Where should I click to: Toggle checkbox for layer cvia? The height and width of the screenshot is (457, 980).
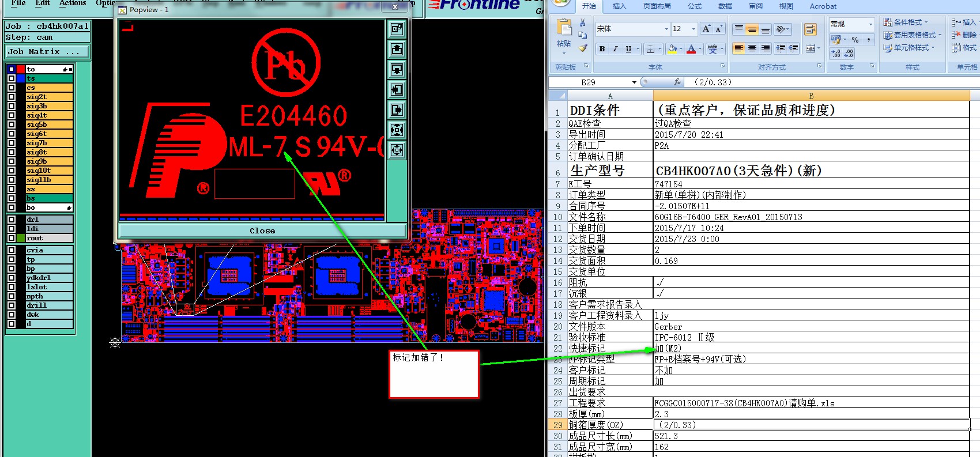click(12, 250)
